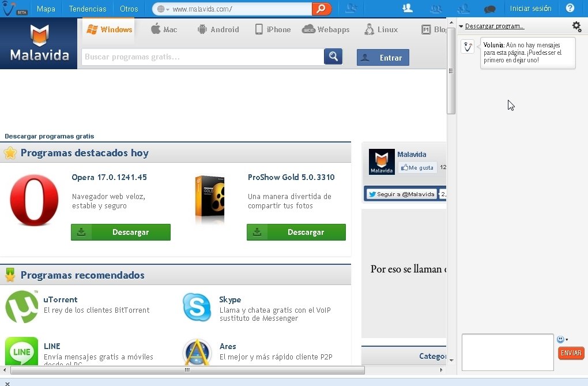This screenshot has height=386, width=588.
Task: Click the Entrar button
Action: click(x=383, y=58)
